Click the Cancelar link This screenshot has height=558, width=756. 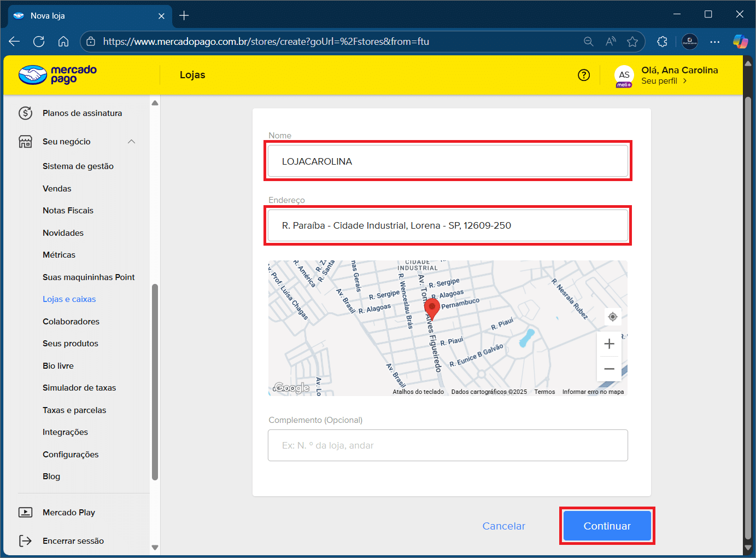[x=503, y=526]
